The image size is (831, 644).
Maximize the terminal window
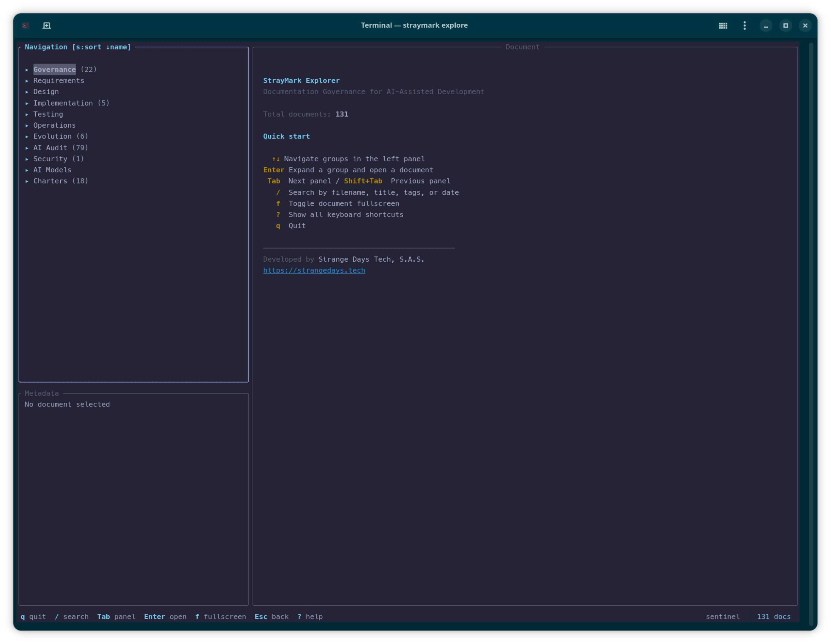[785, 26]
